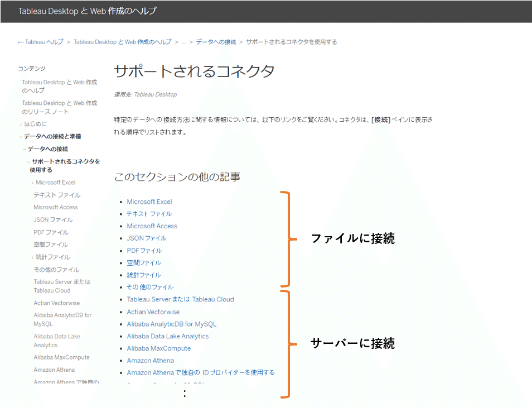Click the page header title Tableau Desktop と Web 作成のヘルプ
This screenshot has width=532, height=407.
[x=87, y=11]
